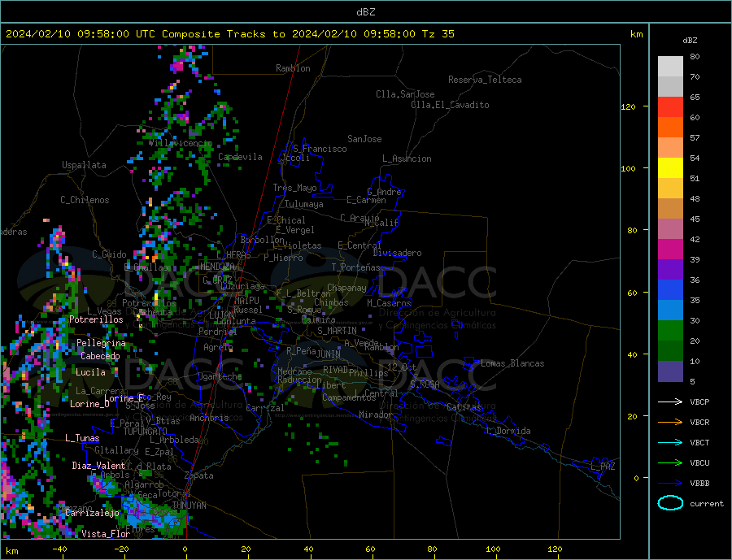The width and height of the screenshot is (732, 560).
Task: Click the 'Capdevila' map label
Action: pos(241,157)
